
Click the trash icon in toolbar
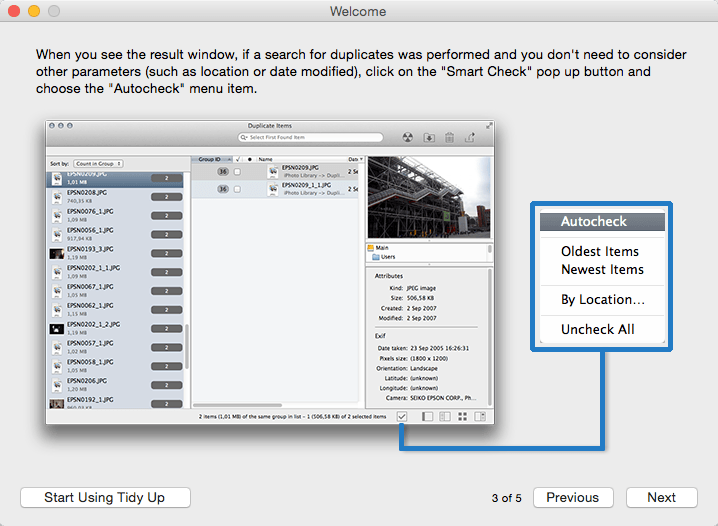(450, 138)
